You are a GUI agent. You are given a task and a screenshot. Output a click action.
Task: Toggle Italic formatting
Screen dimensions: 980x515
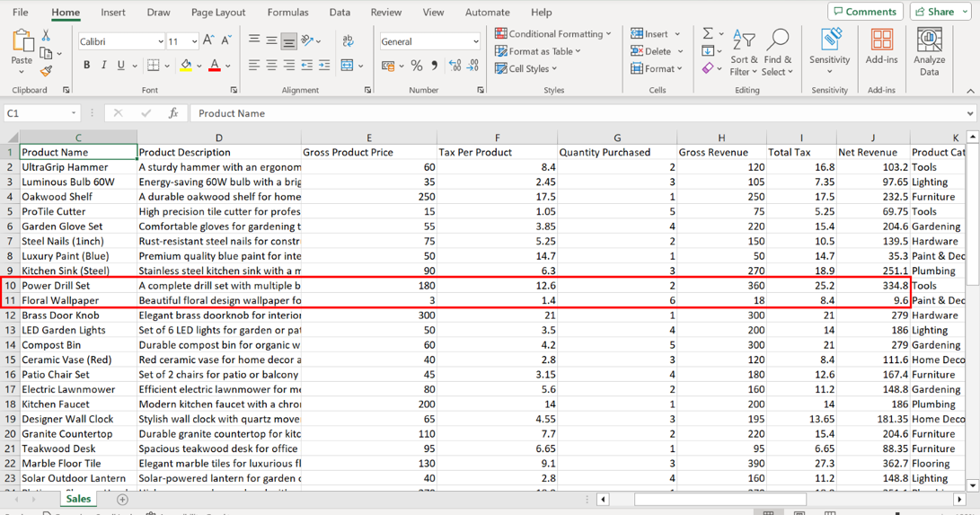click(x=103, y=66)
